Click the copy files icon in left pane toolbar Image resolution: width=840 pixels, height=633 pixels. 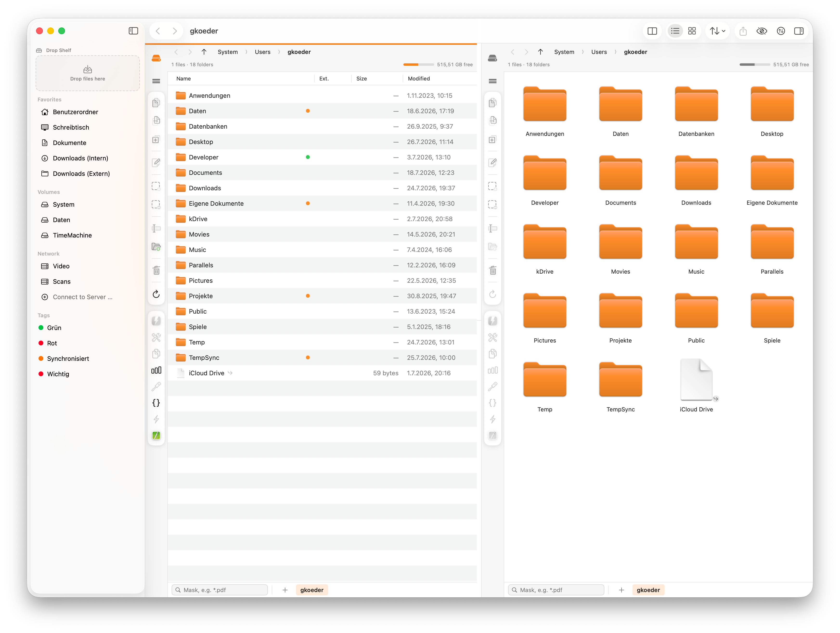click(x=156, y=103)
